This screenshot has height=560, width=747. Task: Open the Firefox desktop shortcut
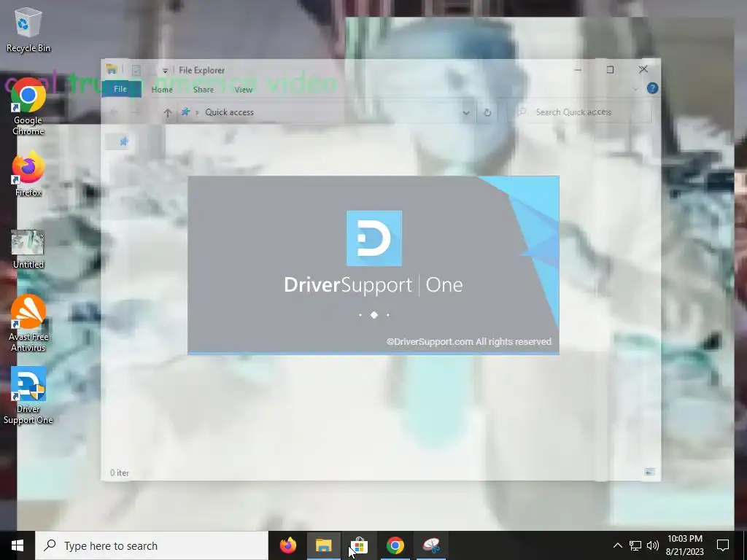coord(28,174)
